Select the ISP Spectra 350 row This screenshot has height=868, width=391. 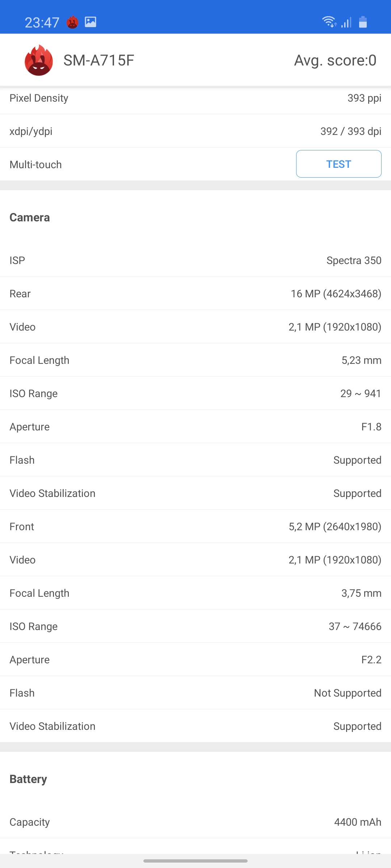[195, 260]
